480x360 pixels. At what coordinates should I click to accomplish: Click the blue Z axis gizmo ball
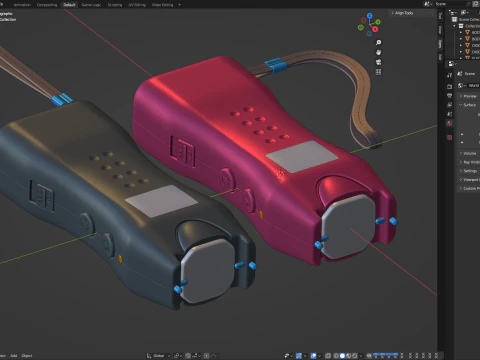(369, 15)
